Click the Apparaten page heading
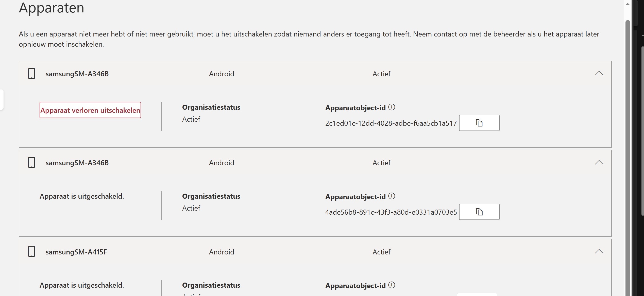 52,8
